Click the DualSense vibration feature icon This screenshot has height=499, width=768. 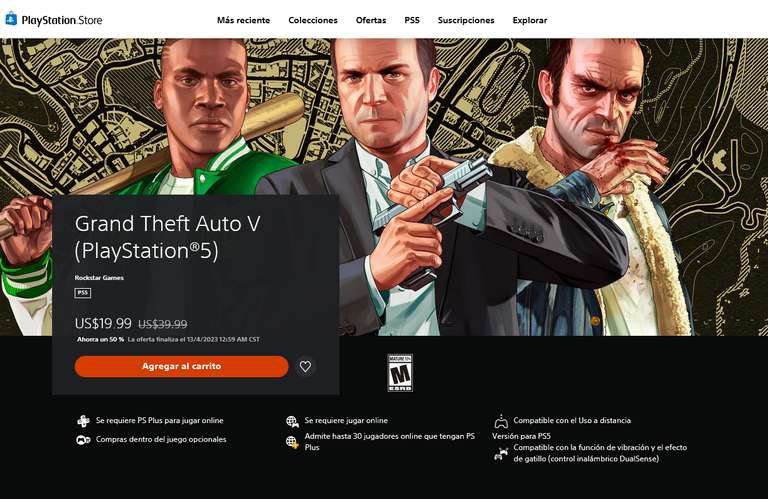(x=501, y=453)
